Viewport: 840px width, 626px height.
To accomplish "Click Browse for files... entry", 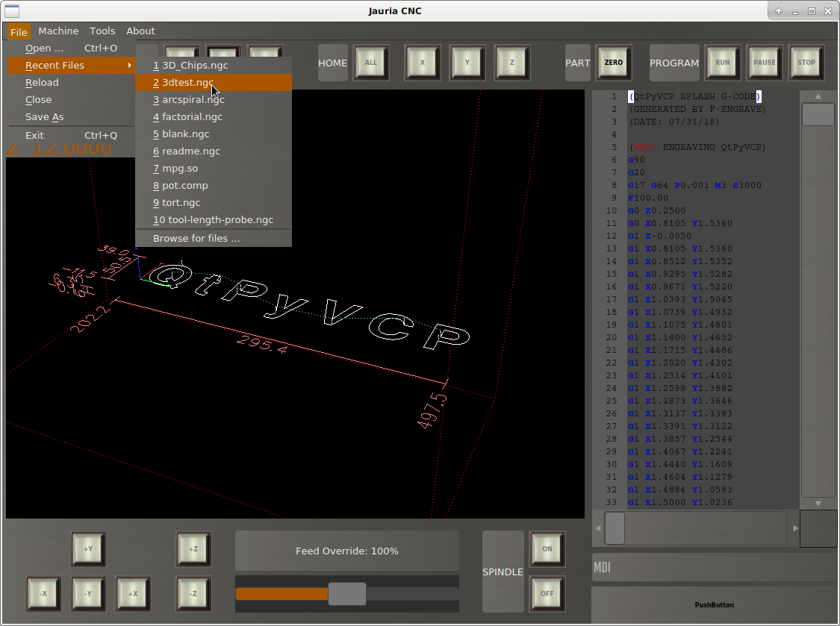I will tap(214, 238).
